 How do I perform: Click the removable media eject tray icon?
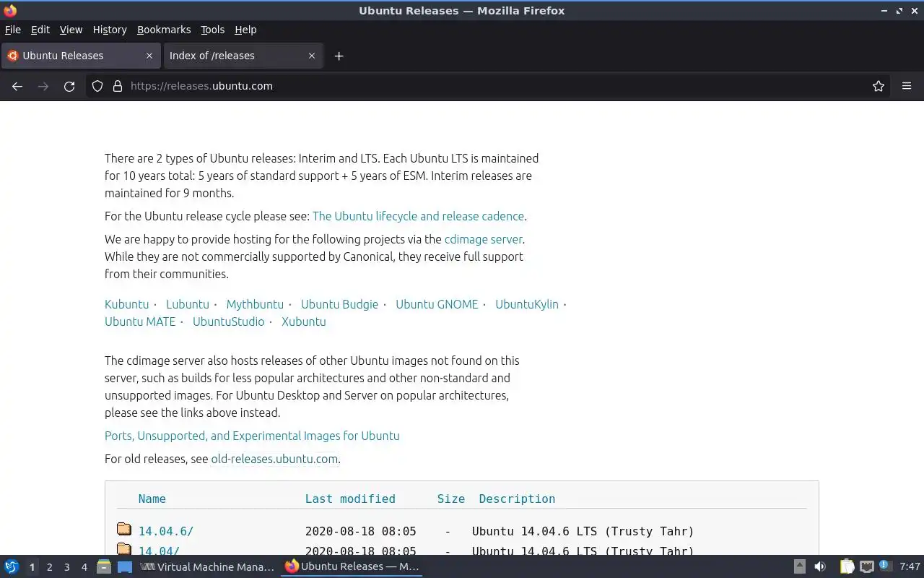click(x=800, y=566)
